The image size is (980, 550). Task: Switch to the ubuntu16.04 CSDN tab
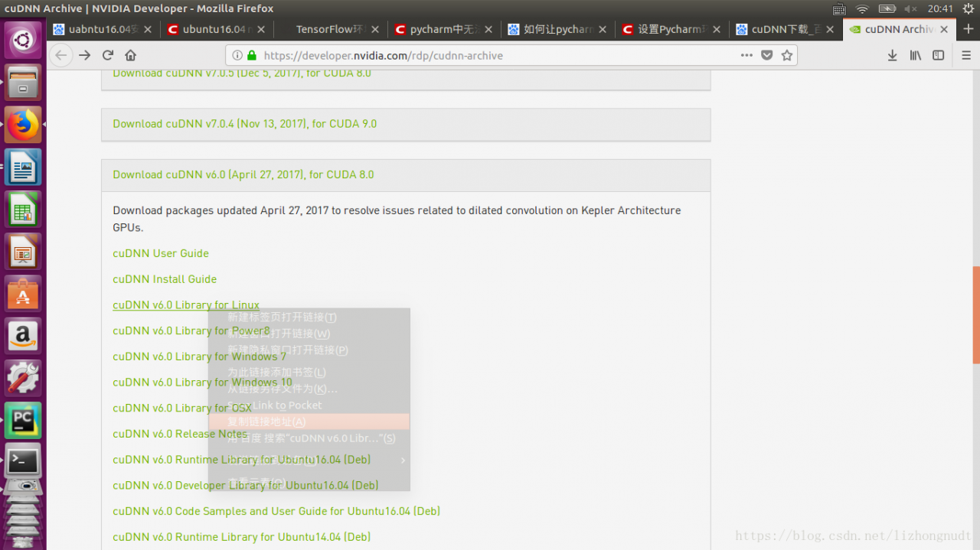(x=217, y=29)
